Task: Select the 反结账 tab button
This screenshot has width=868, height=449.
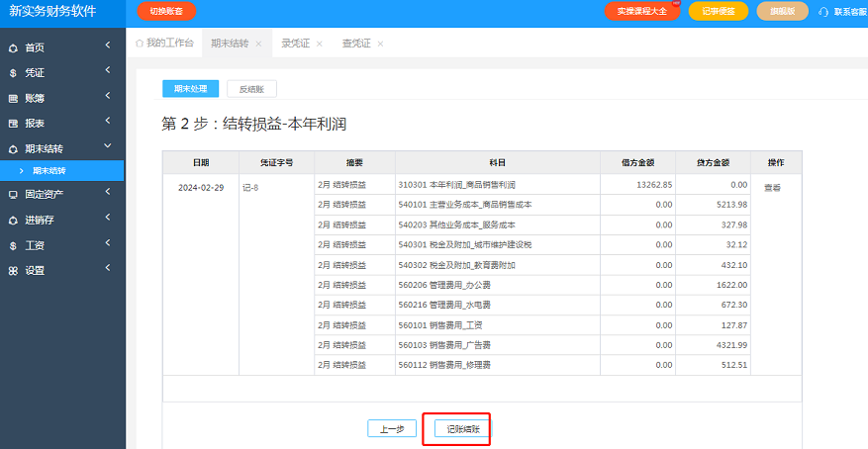Action: (251, 88)
